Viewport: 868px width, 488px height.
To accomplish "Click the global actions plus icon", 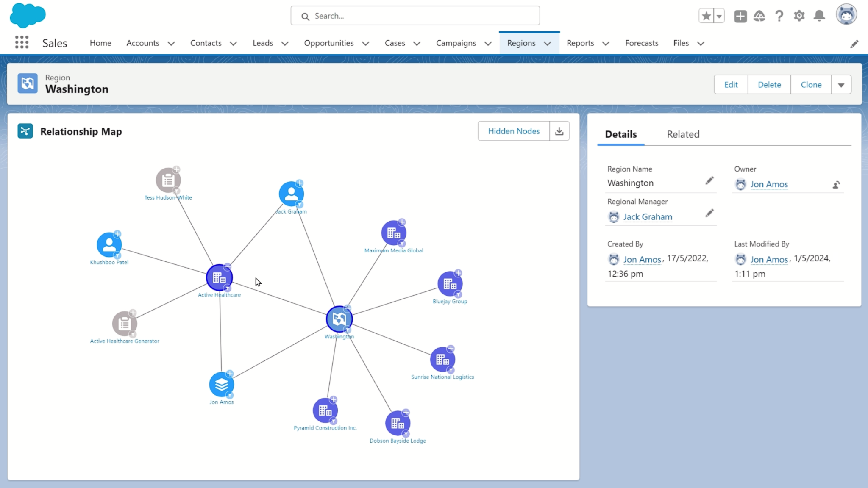I will 740,16.
